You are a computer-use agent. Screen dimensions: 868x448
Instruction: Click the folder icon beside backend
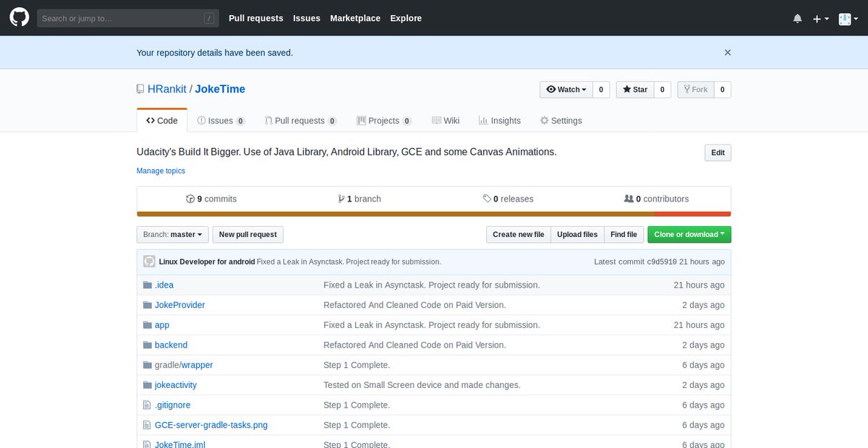148,345
